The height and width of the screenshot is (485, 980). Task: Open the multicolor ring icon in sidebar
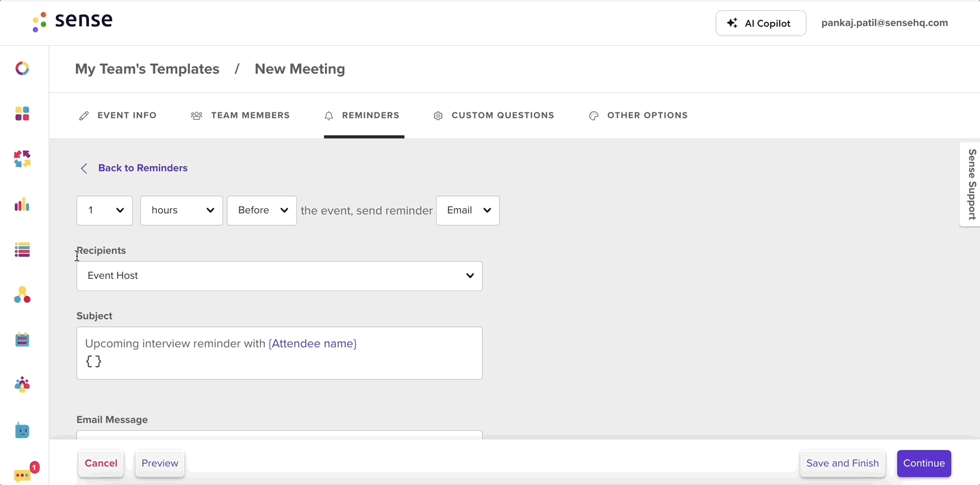(22, 69)
